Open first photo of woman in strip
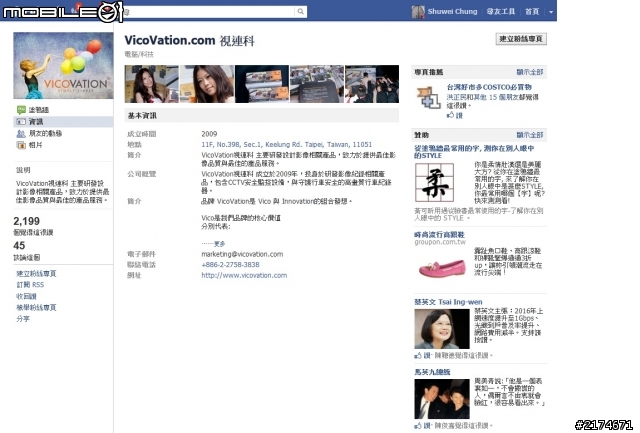The height and width of the screenshot is (433, 640). (x=151, y=84)
